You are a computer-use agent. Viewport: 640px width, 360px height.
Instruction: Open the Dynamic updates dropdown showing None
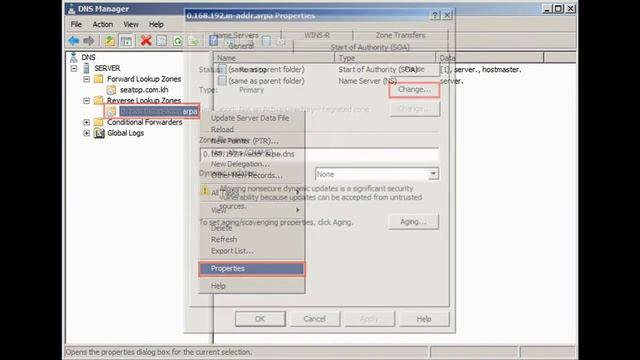pos(433,174)
